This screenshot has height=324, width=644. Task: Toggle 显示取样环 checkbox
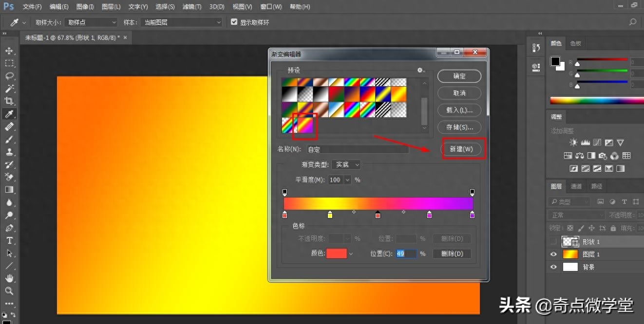pos(234,22)
